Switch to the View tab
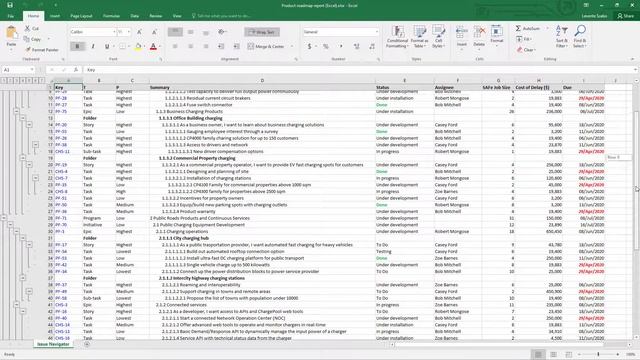The height and width of the screenshot is (360, 640). [x=177, y=16]
